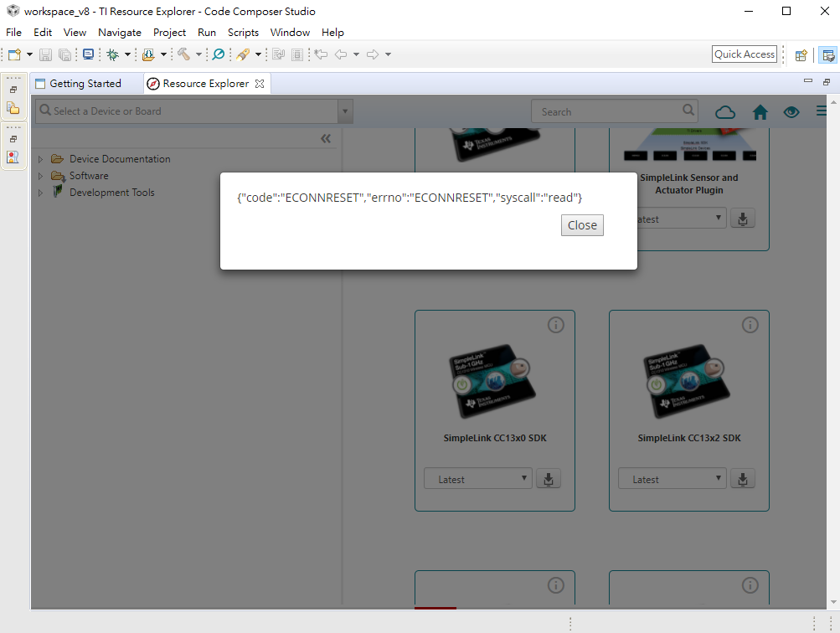Click the search magnifier in Search box
The height and width of the screenshot is (633, 840).
tap(688, 110)
